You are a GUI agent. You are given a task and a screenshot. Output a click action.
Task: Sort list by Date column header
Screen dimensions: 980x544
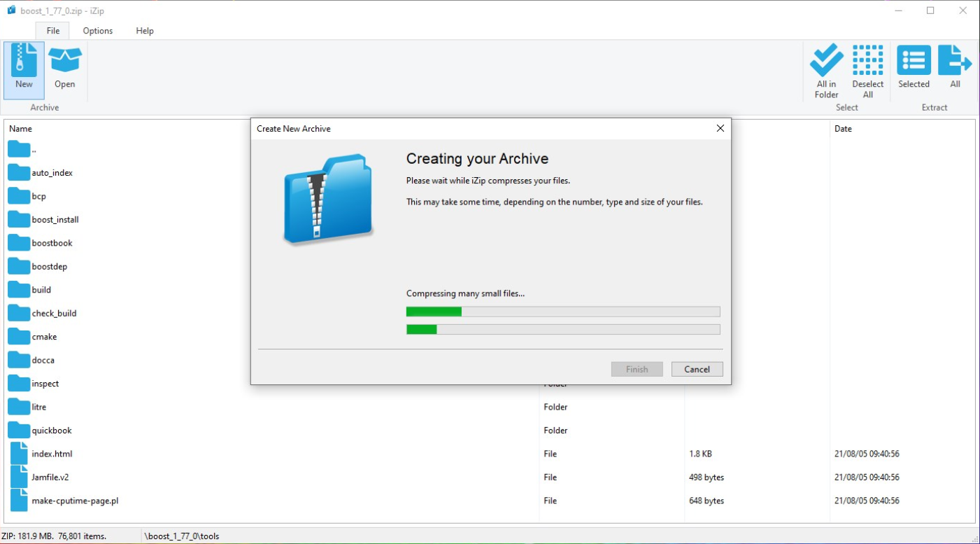843,129
